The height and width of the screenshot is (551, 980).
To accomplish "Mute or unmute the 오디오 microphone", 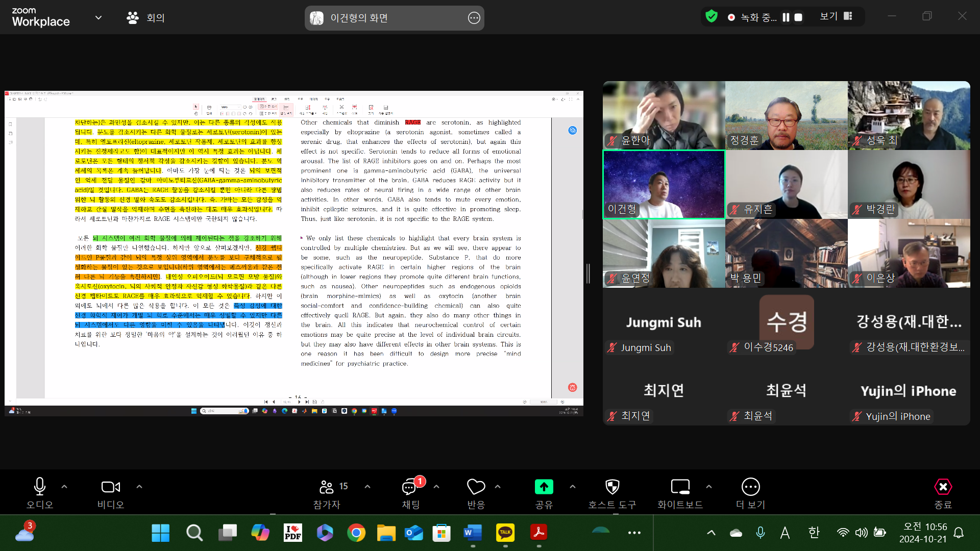I will 40,493.
